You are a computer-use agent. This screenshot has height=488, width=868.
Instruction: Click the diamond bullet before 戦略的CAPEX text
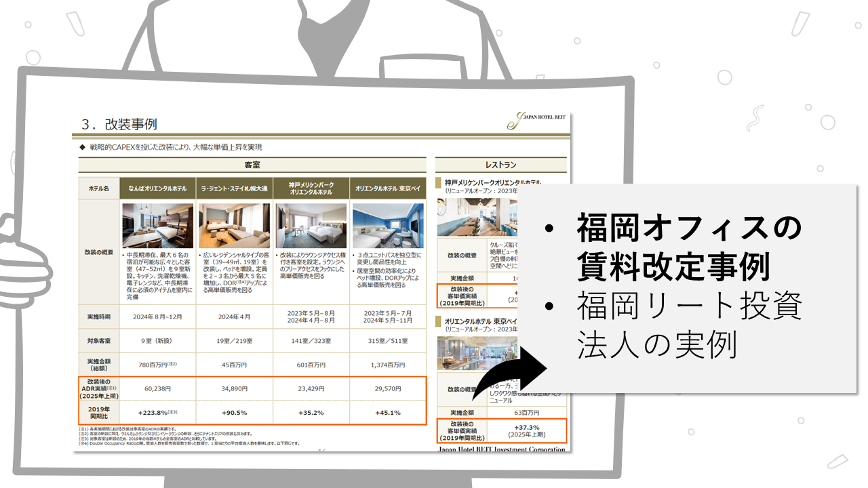coord(82,147)
